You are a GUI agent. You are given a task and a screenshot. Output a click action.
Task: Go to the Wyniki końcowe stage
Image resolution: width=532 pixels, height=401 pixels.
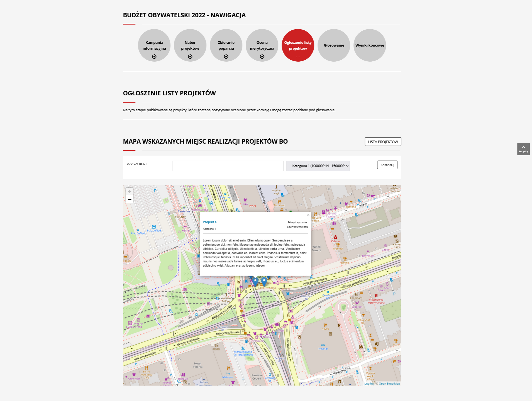click(370, 45)
